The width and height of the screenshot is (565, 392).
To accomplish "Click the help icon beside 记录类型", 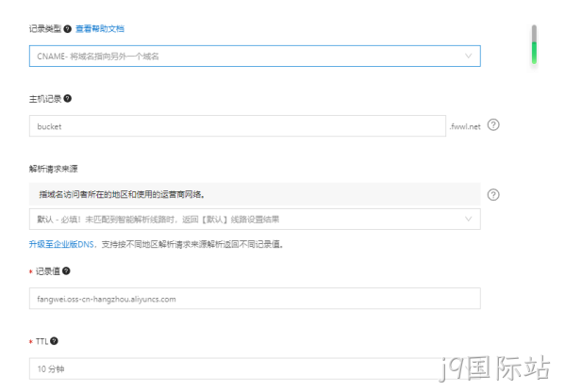I will point(67,29).
